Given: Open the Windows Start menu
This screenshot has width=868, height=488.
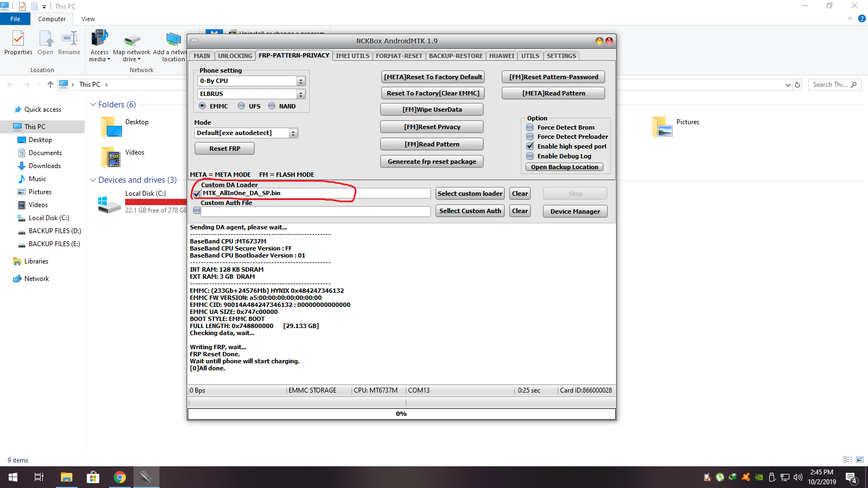Looking at the screenshot, I should [13, 477].
